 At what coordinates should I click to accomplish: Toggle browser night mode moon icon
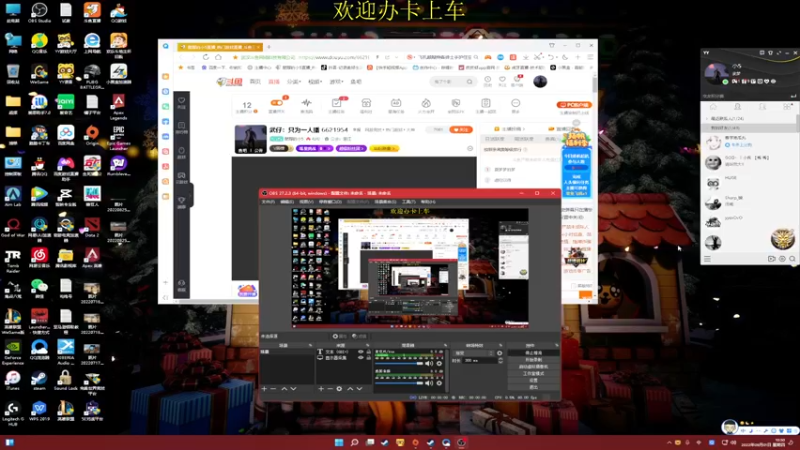pos(565,57)
